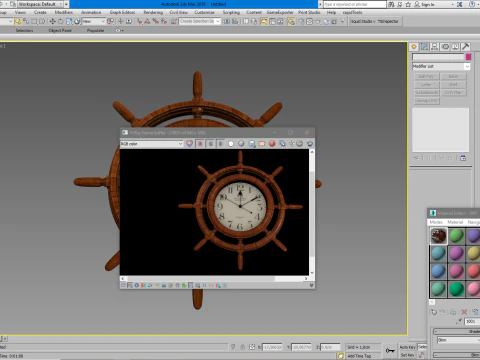The width and height of the screenshot is (480, 360).
Task: Open the Modes menu in Material Editor
Action: tap(436, 222)
